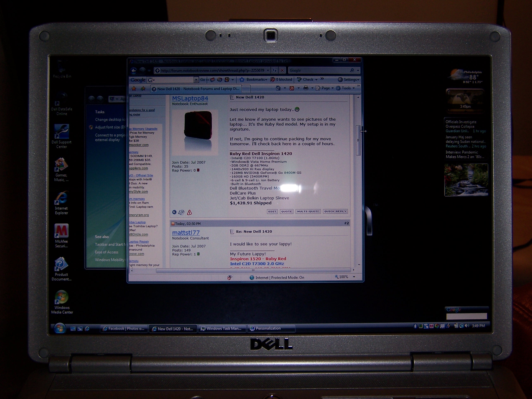Image resolution: width=532 pixels, height=399 pixels.
Task: Open 'Officials Investigate Overpass Collapse' headline
Action: tap(461, 124)
